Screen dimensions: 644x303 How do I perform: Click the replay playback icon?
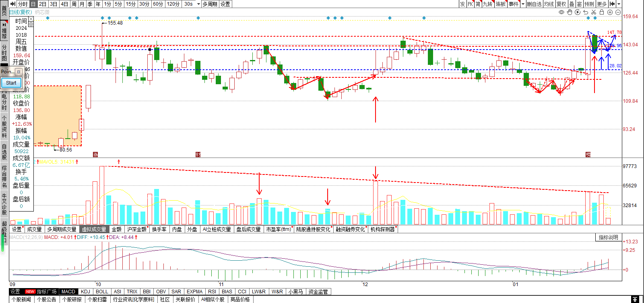coord(578,12)
